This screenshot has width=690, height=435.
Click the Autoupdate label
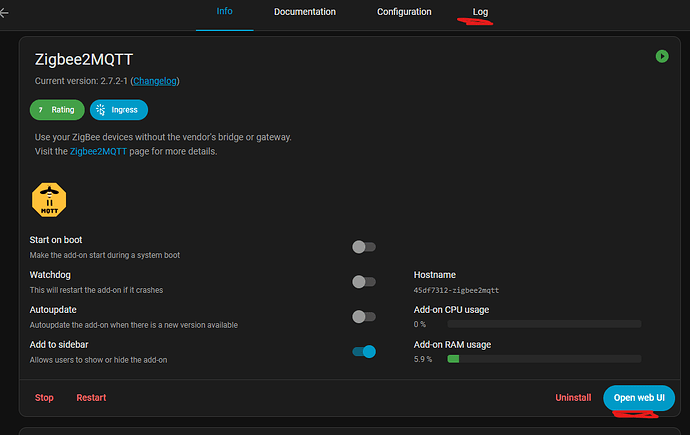[53, 310]
